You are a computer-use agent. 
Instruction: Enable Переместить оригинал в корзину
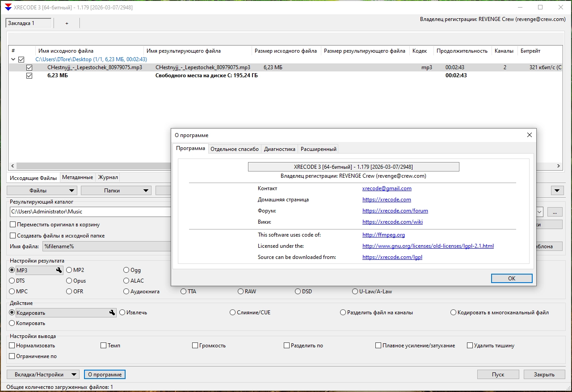point(13,225)
